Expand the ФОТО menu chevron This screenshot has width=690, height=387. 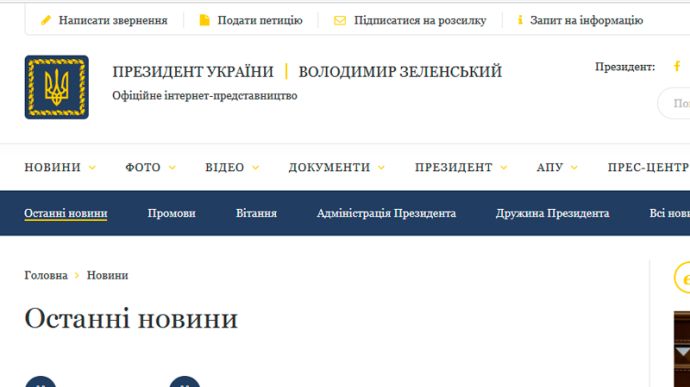[x=172, y=168]
